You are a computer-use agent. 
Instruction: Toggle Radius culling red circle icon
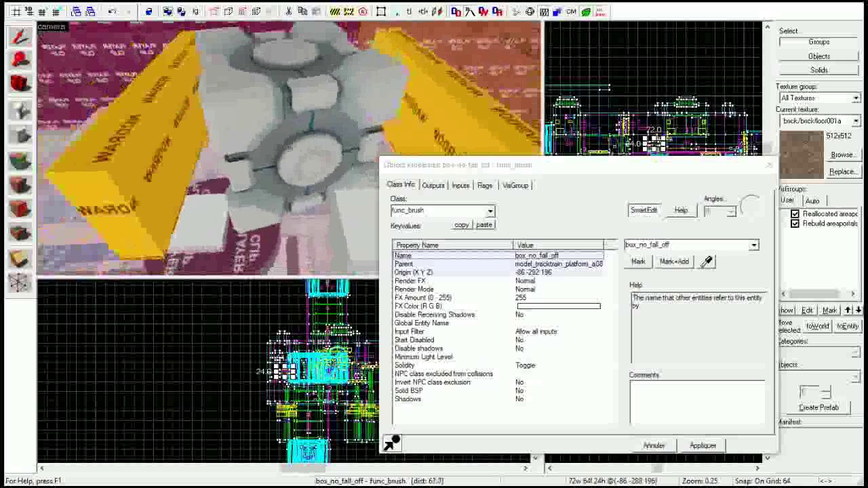click(x=363, y=12)
